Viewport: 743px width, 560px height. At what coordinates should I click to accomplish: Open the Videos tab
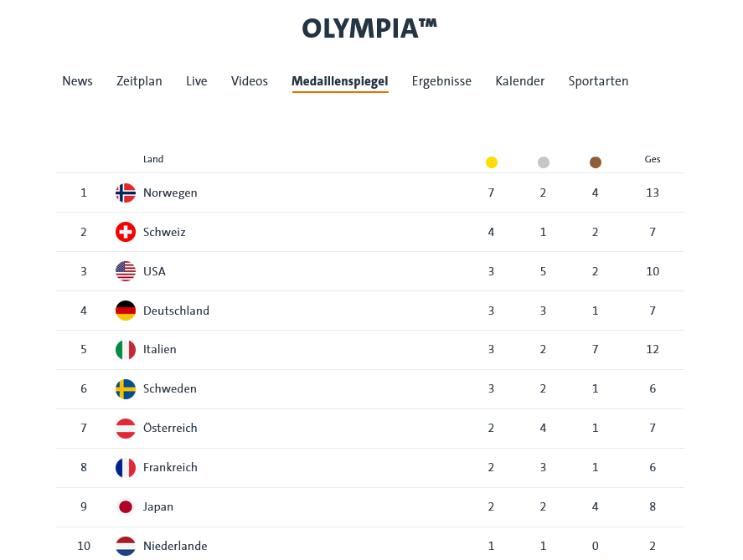click(x=250, y=81)
